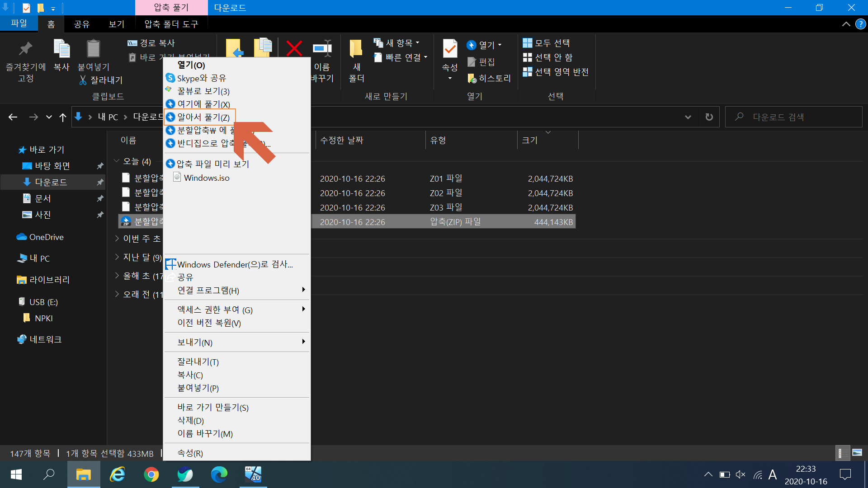868x488 pixels.
Task: Click Invert selection in ribbon
Action: pyautogui.click(x=556, y=72)
